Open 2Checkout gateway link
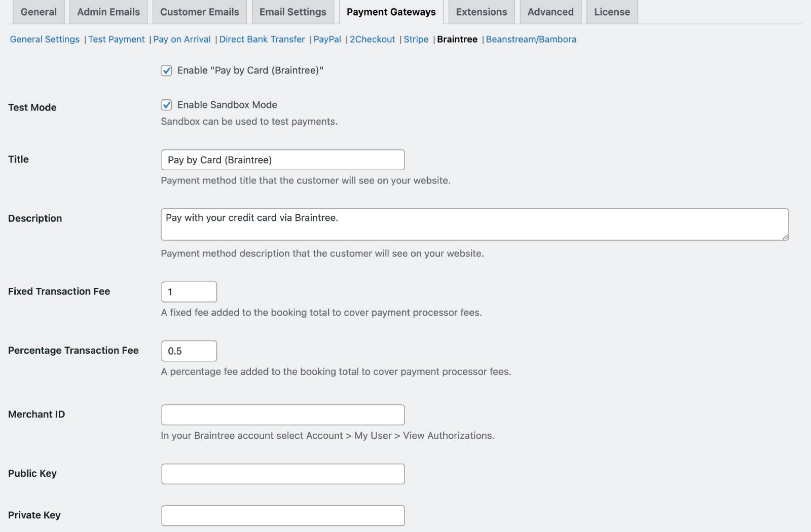The height and width of the screenshot is (532, 811). [x=372, y=40]
